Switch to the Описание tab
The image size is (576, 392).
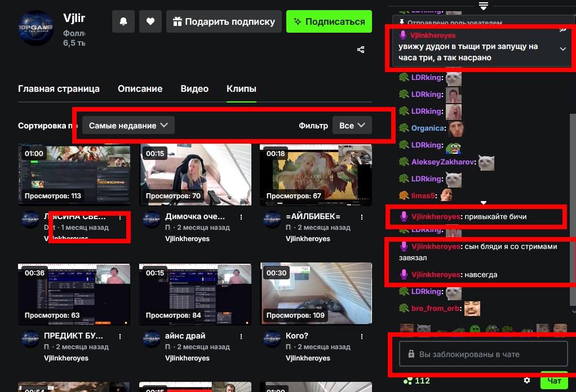click(x=140, y=89)
